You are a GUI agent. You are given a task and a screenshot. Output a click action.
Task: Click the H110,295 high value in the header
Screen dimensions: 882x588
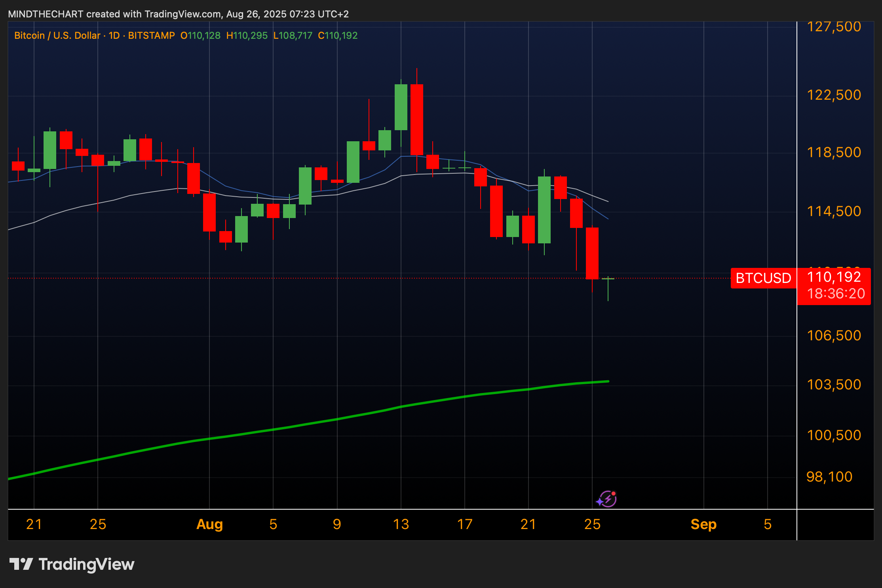[247, 36]
